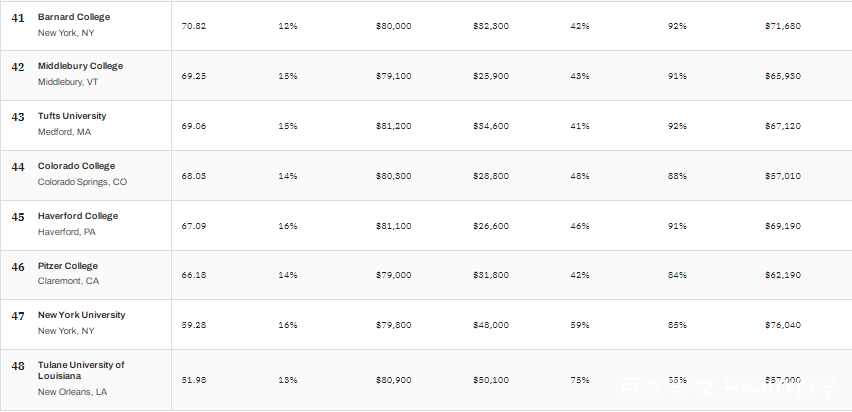Click NYU's $76,040 salary cell

pyautogui.click(x=783, y=325)
